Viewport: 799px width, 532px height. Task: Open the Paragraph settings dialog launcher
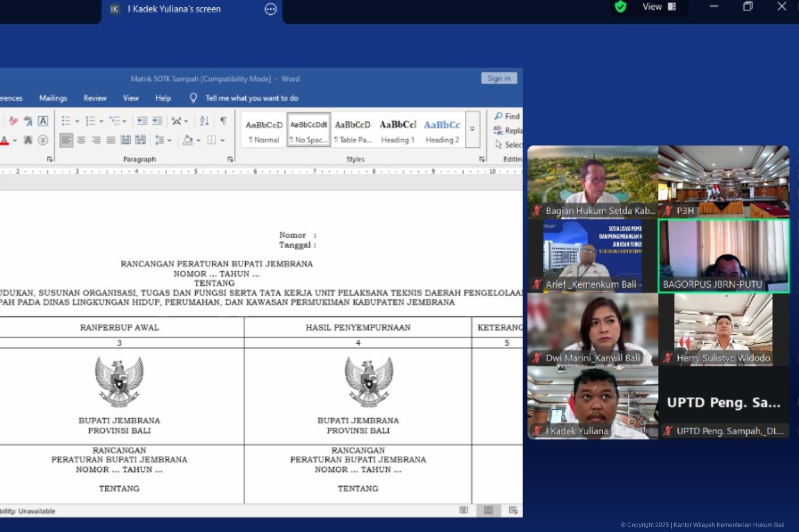pyautogui.click(x=230, y=159)
